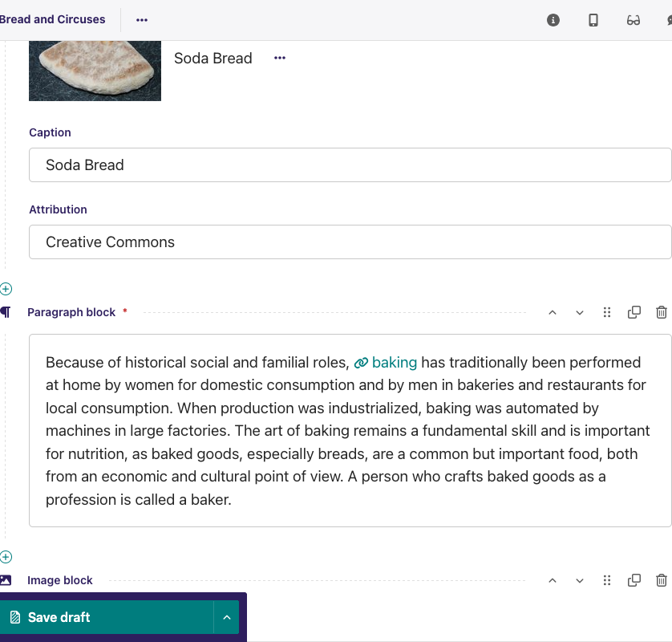Delete the Paragraph block

662,312
